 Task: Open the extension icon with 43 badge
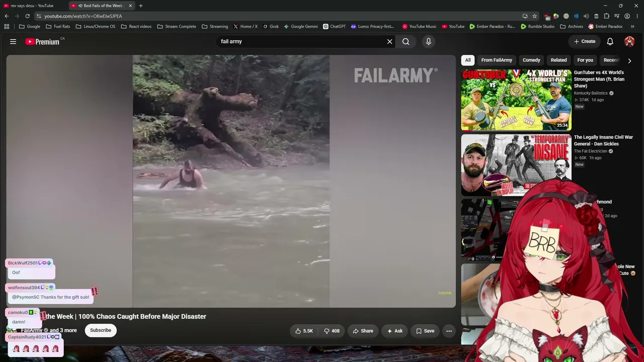[x=547, y=16]
